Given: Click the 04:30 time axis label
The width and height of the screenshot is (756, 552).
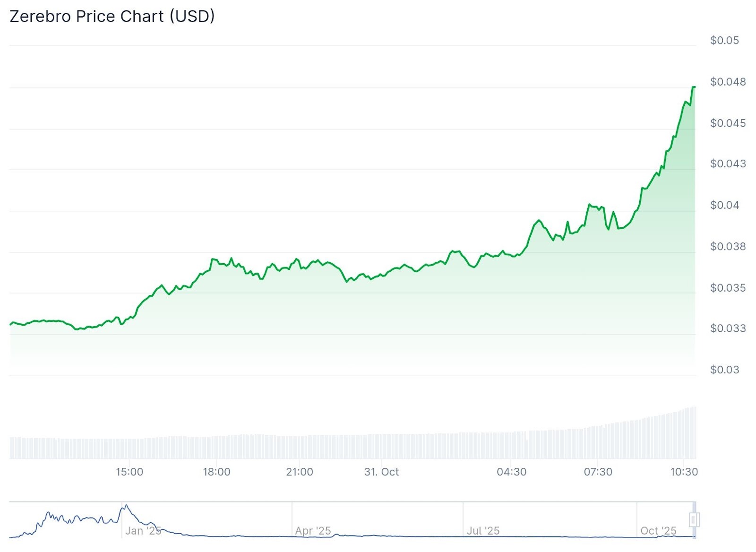Looking at the screenshot, I should [511, 472].
